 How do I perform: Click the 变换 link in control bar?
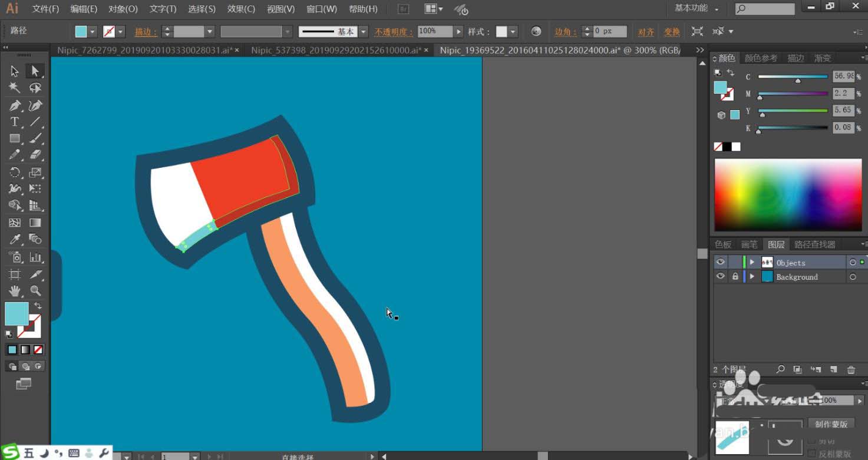point(672,32)
